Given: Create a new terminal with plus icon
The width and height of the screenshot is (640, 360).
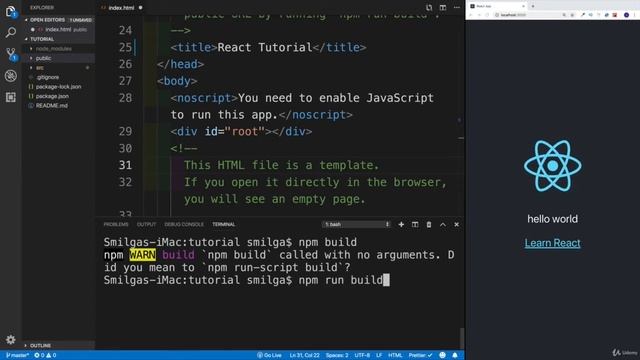Looking at the screenshot, I should (401, 224).
